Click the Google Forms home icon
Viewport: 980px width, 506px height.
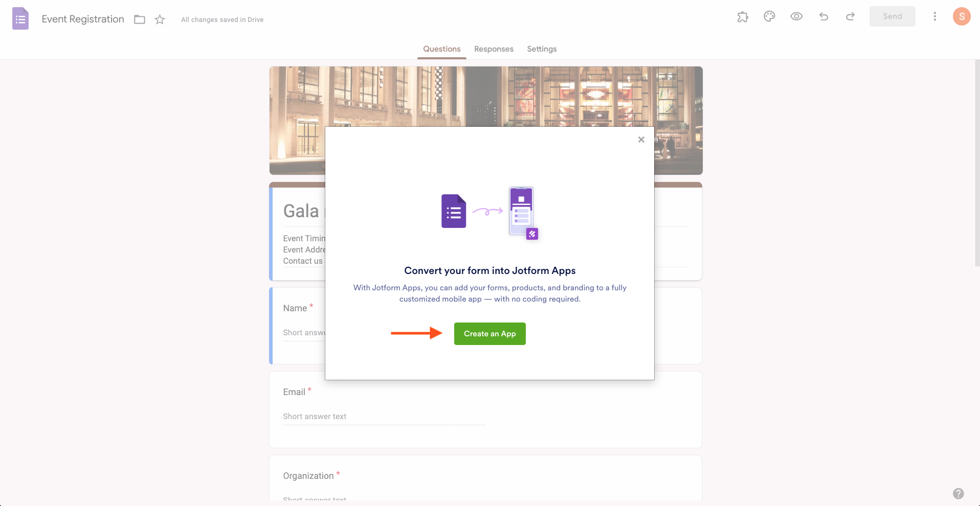[20, 19]
